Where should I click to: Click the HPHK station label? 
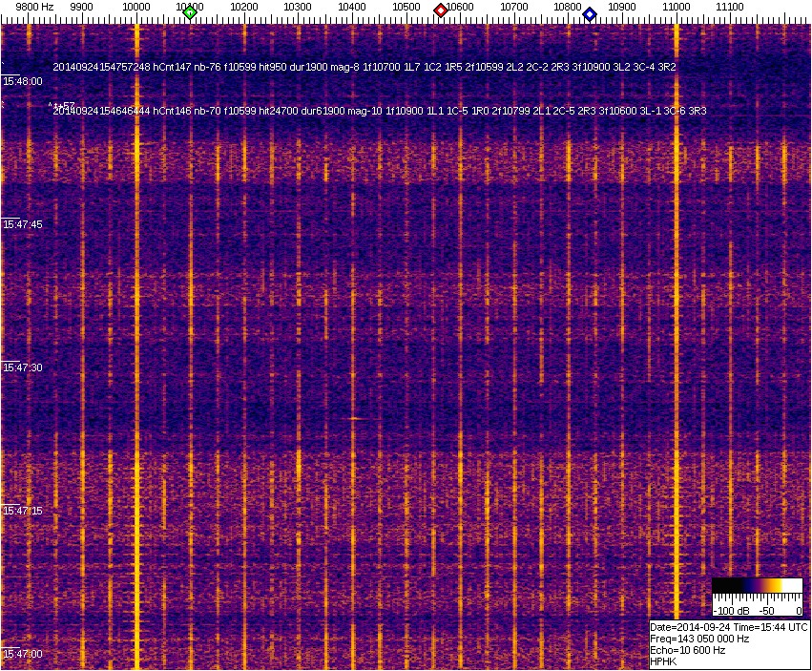[662, 661]
